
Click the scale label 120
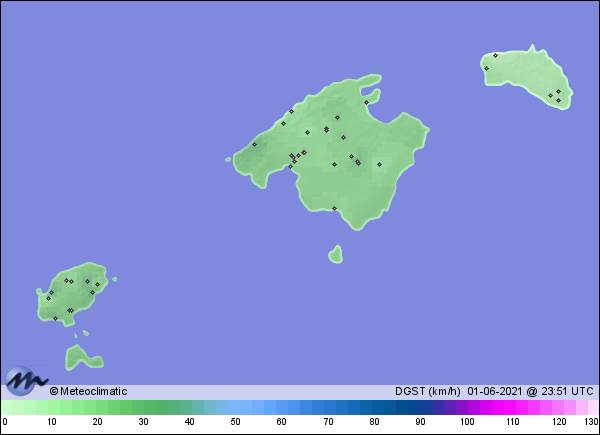click(x=559, y=422)
